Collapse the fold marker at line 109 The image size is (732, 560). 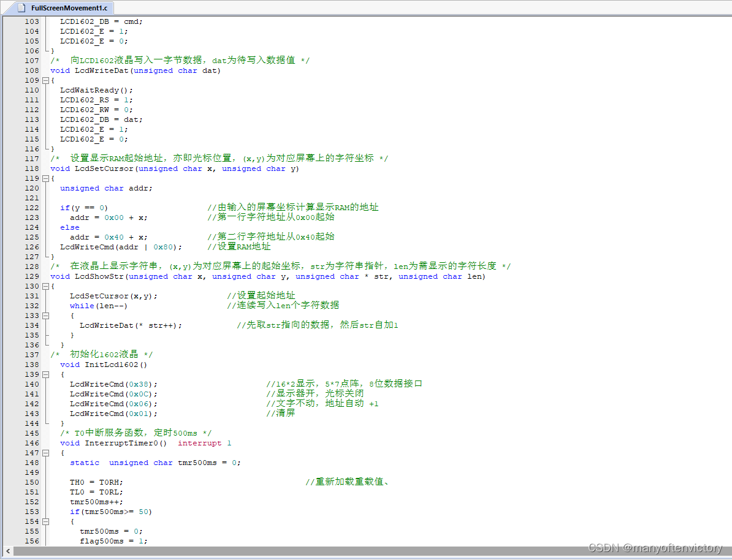click(x=46, y=80)
